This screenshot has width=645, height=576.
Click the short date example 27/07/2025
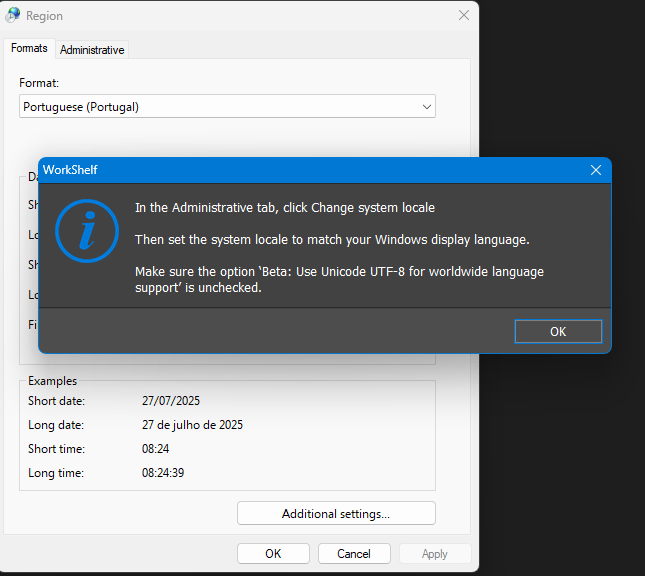(171, 401)
